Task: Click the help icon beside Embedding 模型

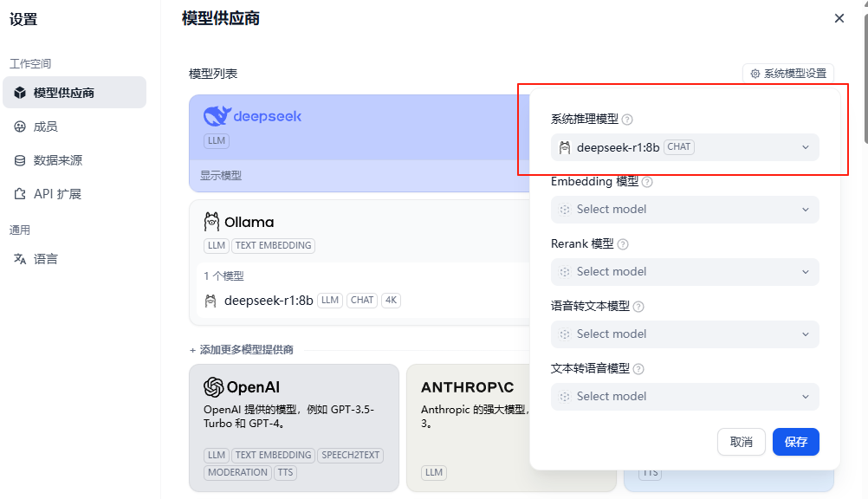Action: click(x=647, y=182)
